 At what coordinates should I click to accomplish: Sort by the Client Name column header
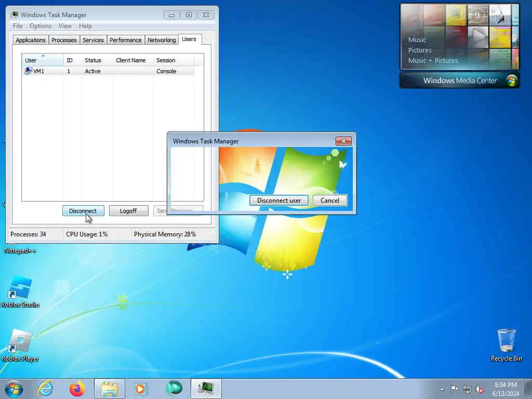point(133,60)
